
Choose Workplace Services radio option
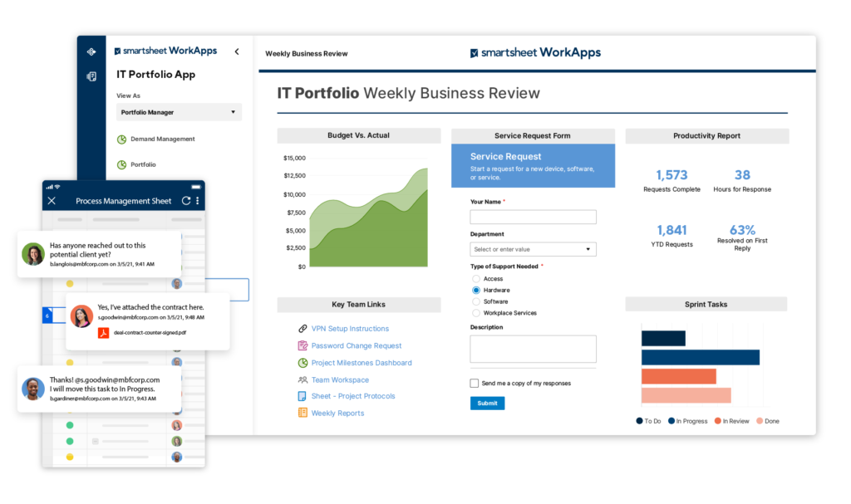click(x=476, y=313)
